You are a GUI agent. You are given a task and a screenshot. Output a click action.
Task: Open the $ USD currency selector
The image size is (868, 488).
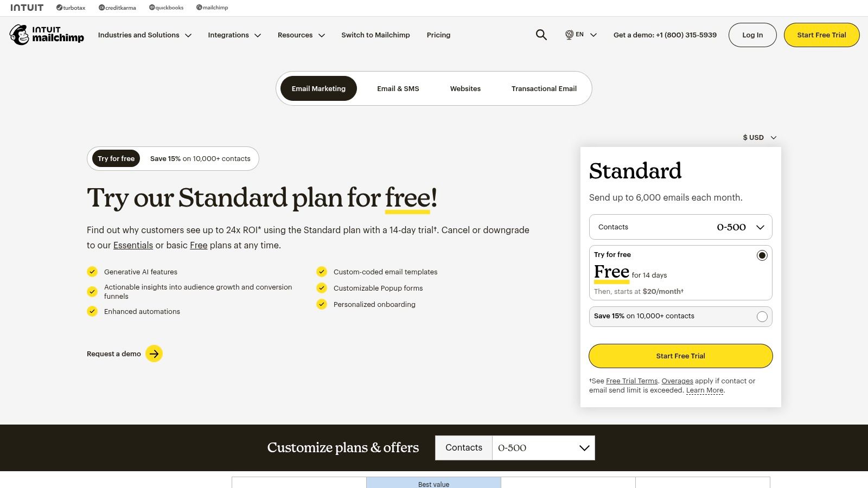(758, 137)
